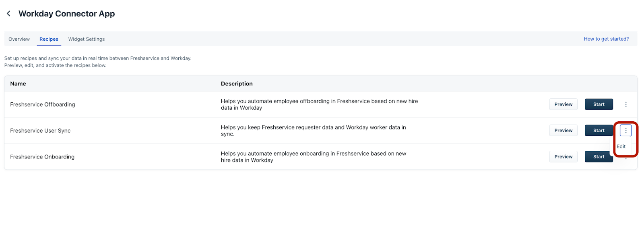Screen dimensions: 644x233
Task: Open kebab menu for Freshservice Offboarding
Action: coord(626,104)
